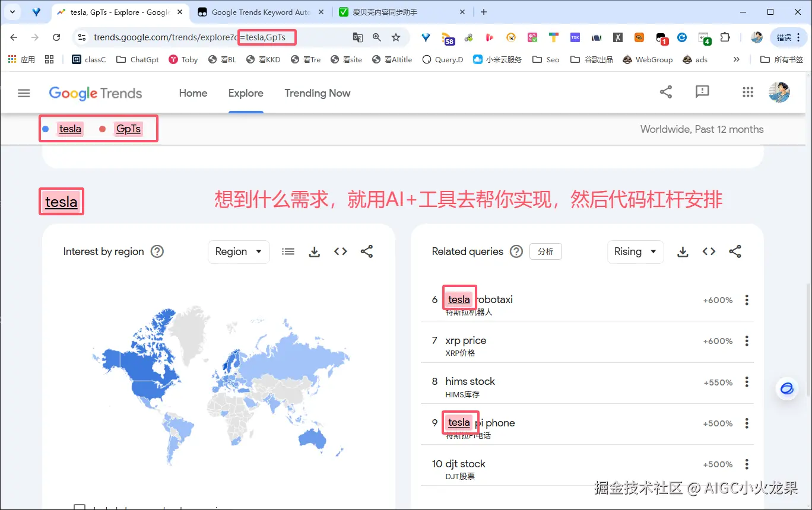This screenshot has height=510, width=812.
Task: Switch Interest by region to list view
Action: [288, 251]
